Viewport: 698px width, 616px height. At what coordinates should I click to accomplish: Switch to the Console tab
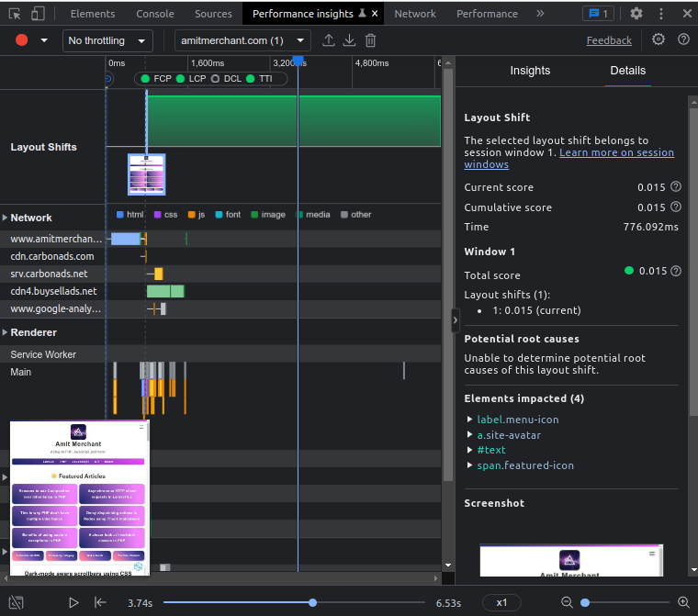coord(155,14)
